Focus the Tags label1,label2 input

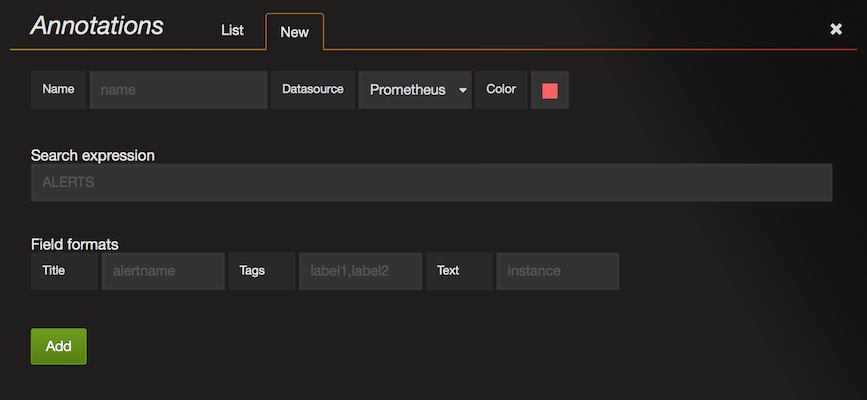point(360,271)
